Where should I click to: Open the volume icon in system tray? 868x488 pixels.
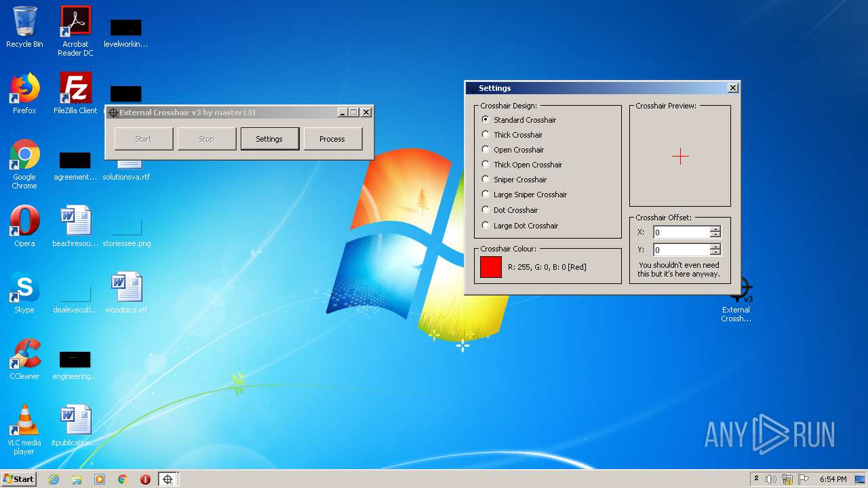click(771, 479)
